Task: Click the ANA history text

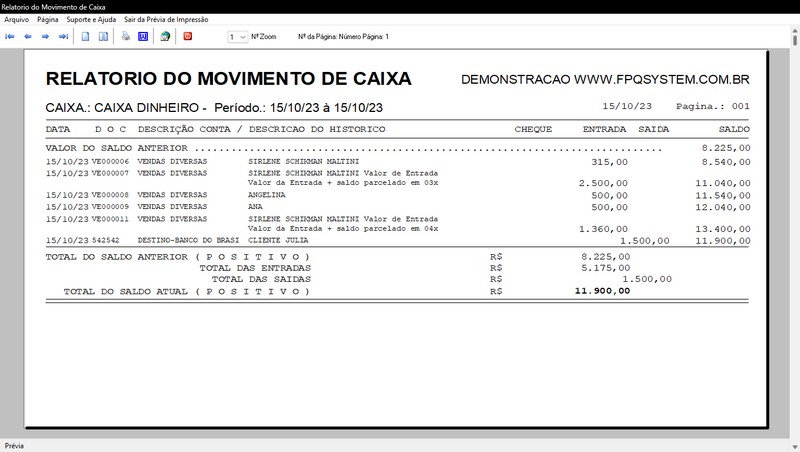Action: [255, 207]
